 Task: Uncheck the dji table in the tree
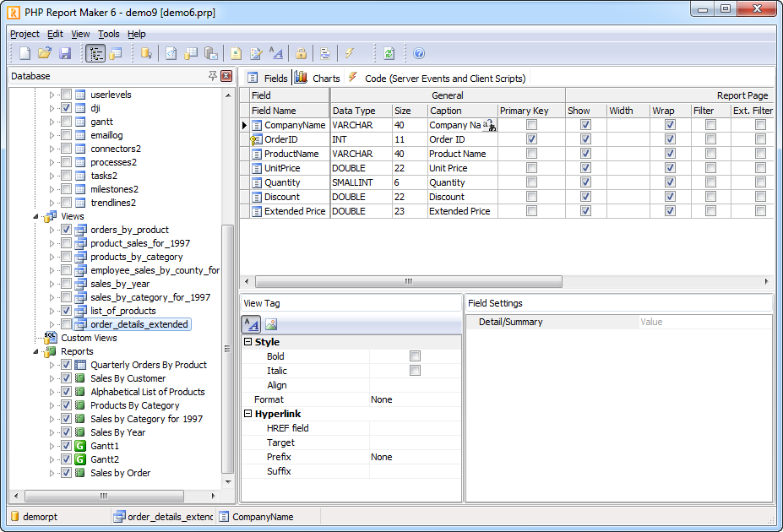click(66, 108)
